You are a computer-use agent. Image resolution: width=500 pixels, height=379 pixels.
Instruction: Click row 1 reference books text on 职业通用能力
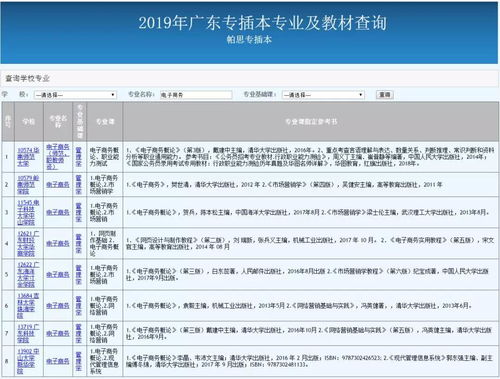(310, 157)
